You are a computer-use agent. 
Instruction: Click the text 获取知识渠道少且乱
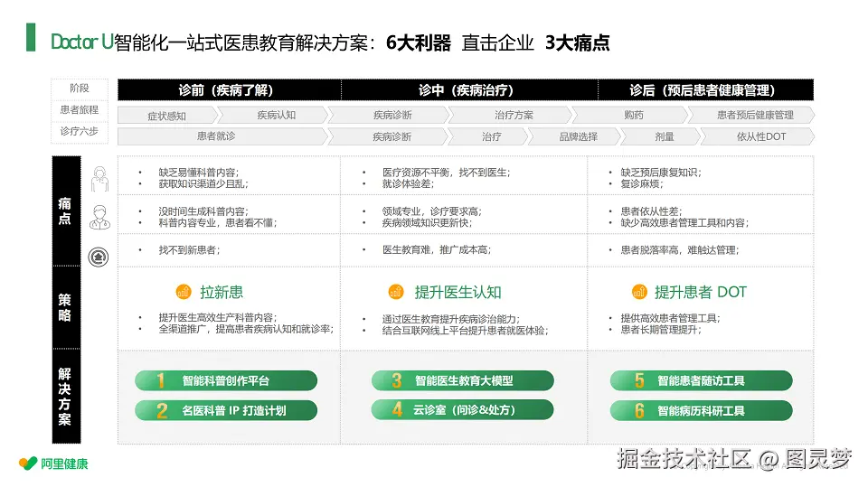pos(202,183)
